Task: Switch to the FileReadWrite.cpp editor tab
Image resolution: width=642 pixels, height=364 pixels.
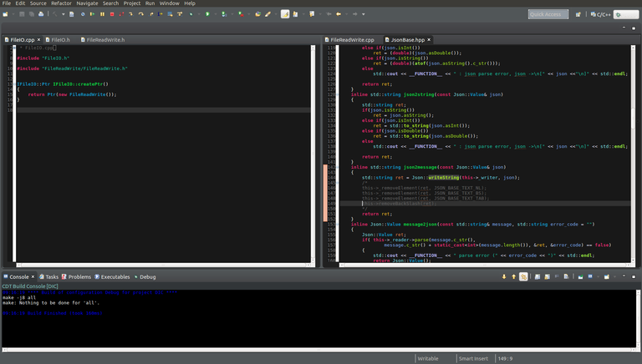Action: pos(349,40)
